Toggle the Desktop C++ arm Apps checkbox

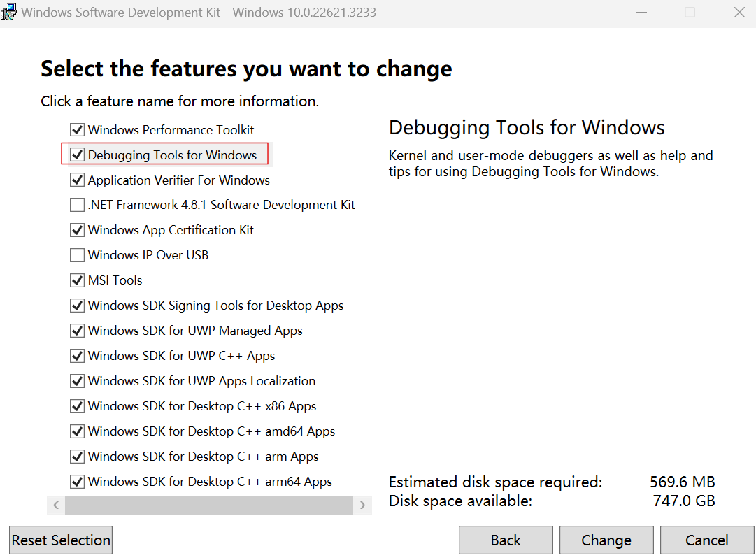(77, 456)
